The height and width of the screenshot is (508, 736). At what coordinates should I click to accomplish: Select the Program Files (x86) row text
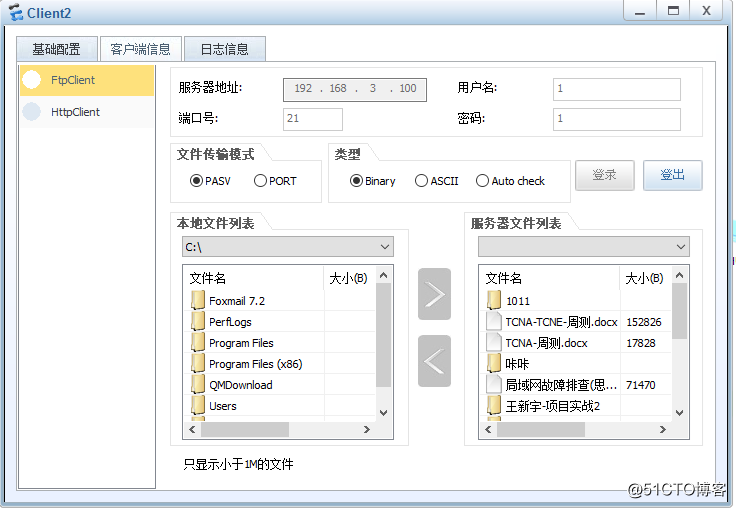256,364
